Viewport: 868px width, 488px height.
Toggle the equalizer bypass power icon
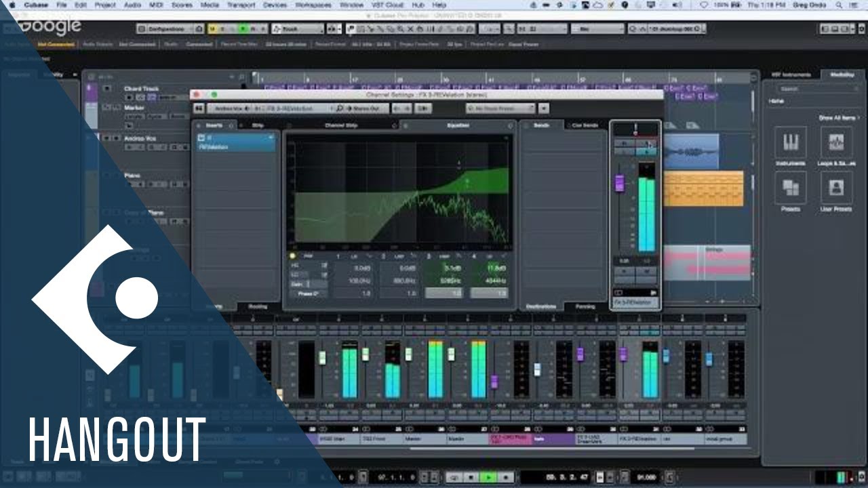click(x=404, y=125)
